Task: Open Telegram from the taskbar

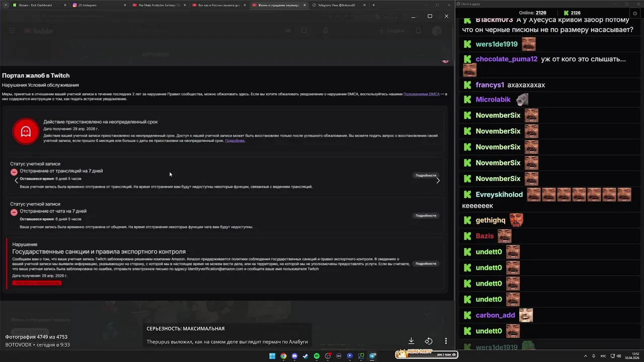Action: coord(372,356)
